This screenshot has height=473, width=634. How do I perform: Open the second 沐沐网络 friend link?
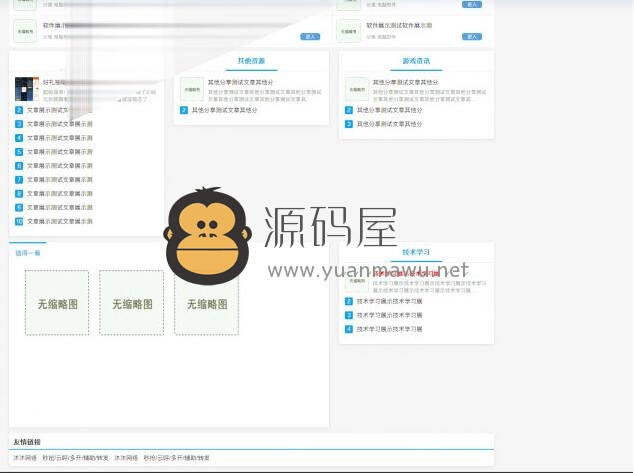pyautogui.click(x=126, y=458)
